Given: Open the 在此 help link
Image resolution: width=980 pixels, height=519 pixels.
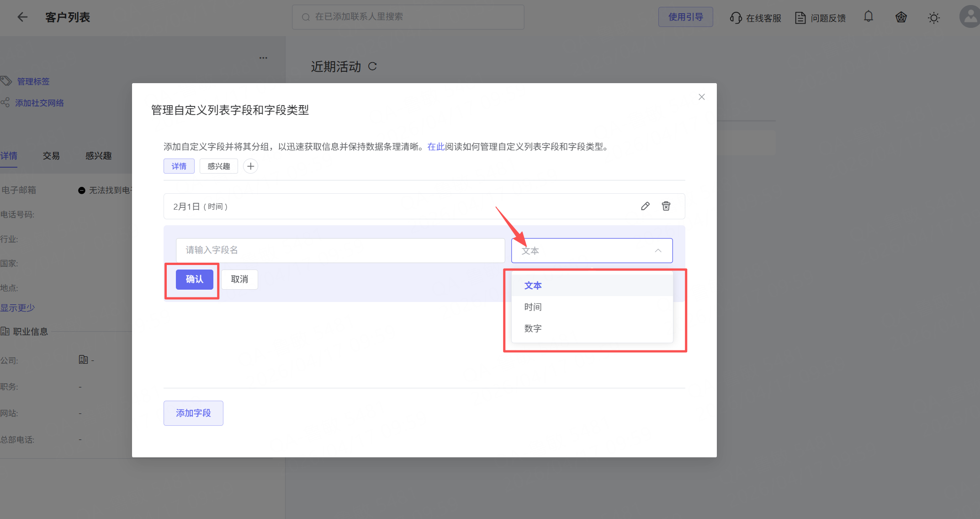Looking at the screenshot, I should click(x=436, y=147).
